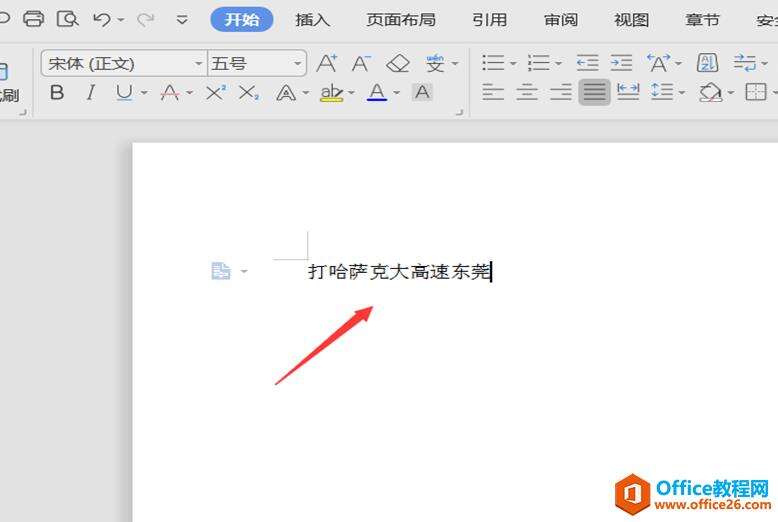Align text right

(x=561, y=92)
